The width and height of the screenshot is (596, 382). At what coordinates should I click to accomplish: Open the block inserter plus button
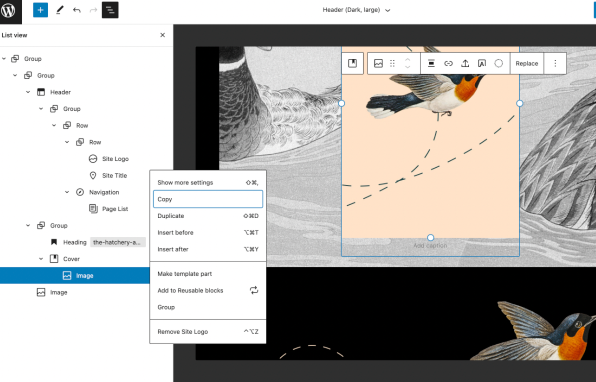(40, 10)
